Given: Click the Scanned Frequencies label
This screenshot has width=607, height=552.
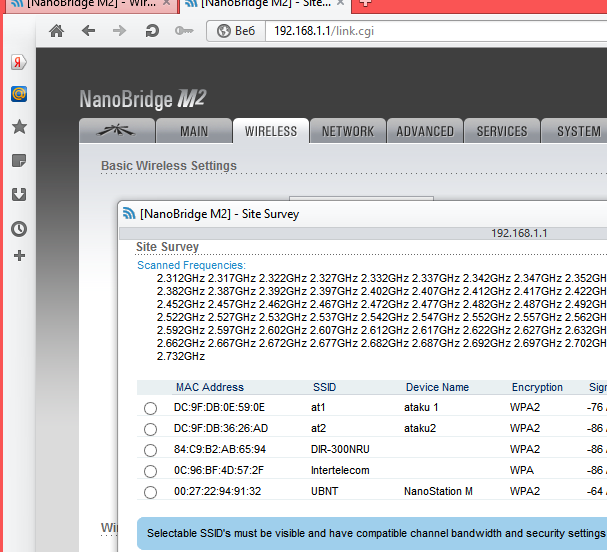Looking at the screenshot, I should coord(191,265).
